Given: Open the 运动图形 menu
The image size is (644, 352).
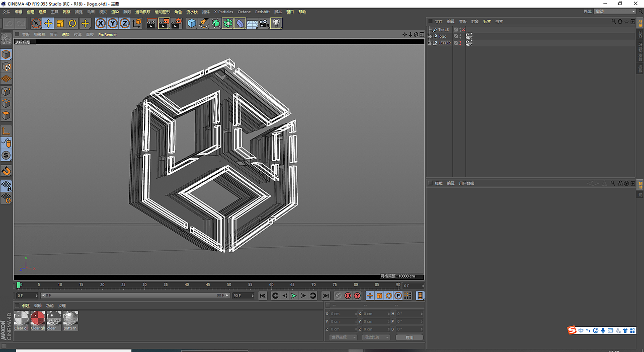Looking at the screenshot, I should click(162, 12).
